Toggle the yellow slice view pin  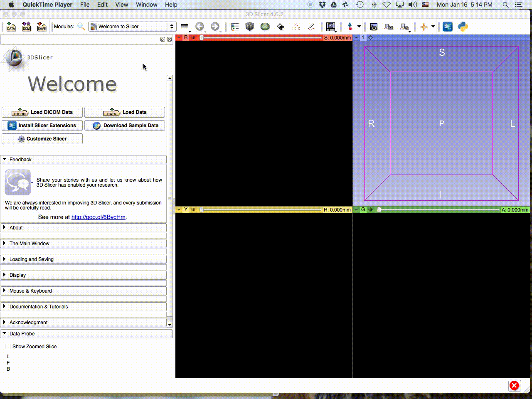point(179,210)
